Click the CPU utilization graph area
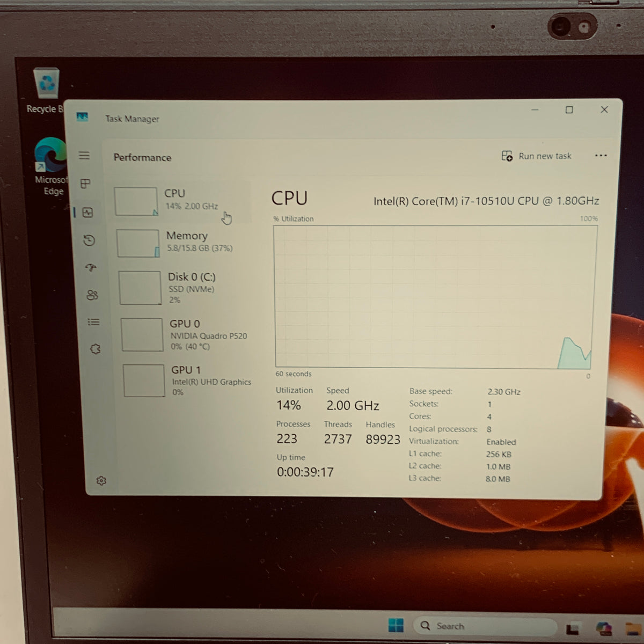The width and height of the screenshot is (644, 644). click(435, 297)
